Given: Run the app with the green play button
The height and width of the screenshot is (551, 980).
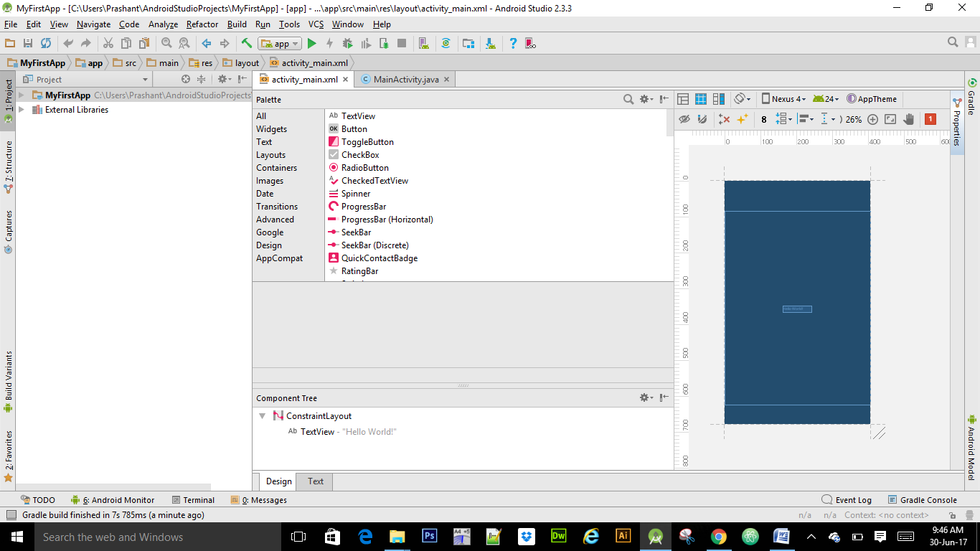Looking at the screenshot, I should [311, 44].
